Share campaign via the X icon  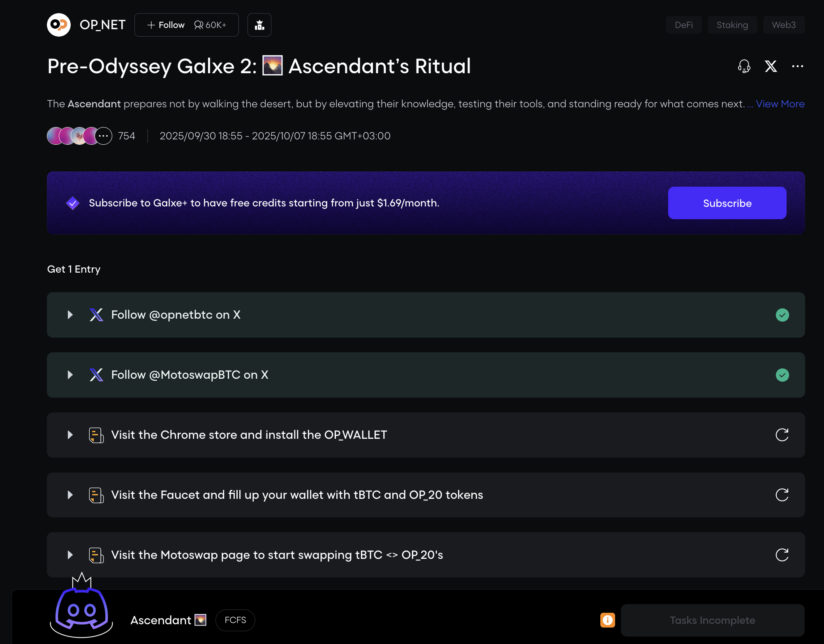coord(771,66)
